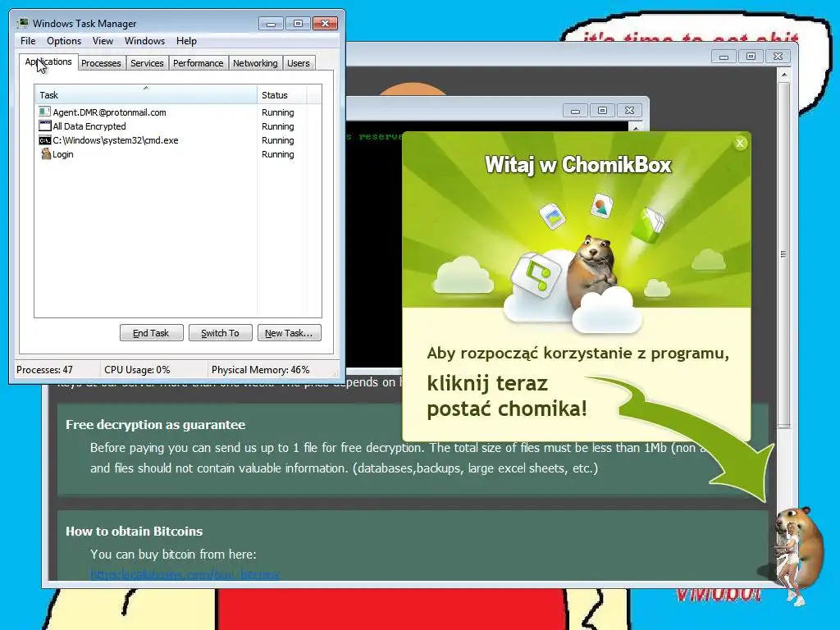Click the localbitcoins buy bitcoin link
The image size is (840, 630).
point(185,575)
